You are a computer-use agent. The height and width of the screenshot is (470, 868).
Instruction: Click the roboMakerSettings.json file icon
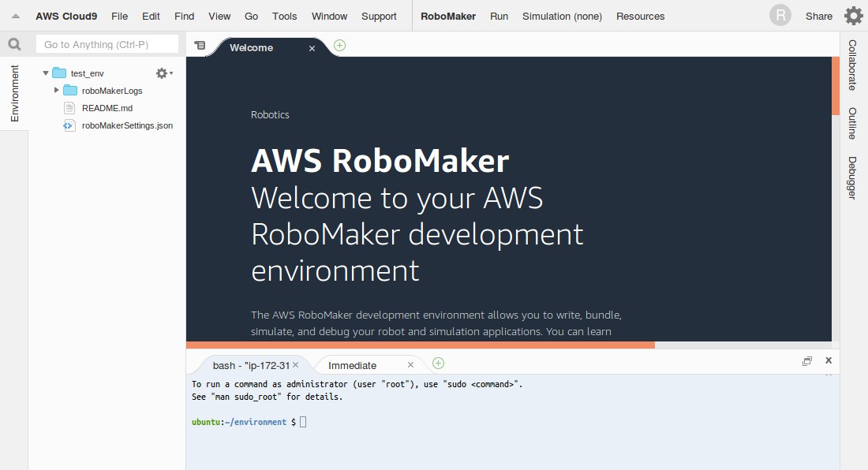point(69,125)
